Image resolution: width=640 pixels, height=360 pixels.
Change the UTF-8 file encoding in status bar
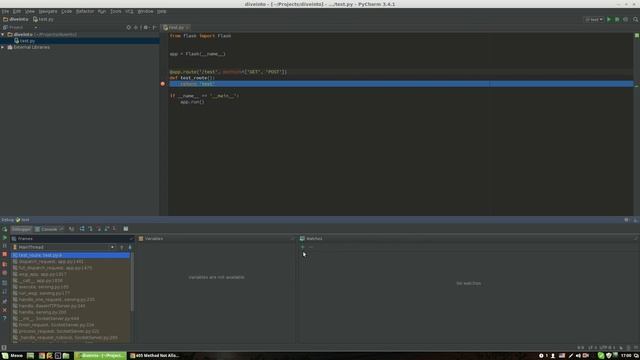(607, 348)
